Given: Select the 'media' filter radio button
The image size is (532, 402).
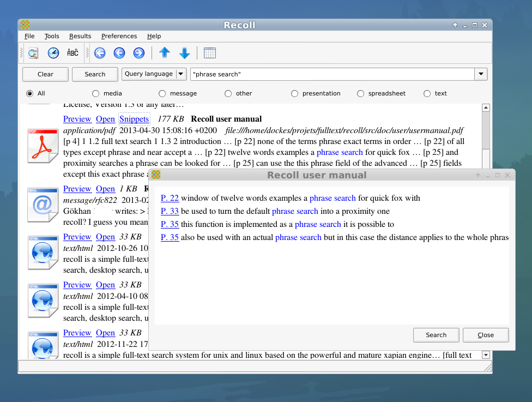Looking at the screenshot, I should pyautogui.click(x=96, y=93).
